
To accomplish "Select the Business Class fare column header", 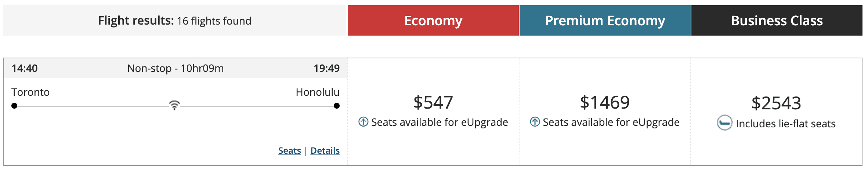I will click(x=777, y=21).
